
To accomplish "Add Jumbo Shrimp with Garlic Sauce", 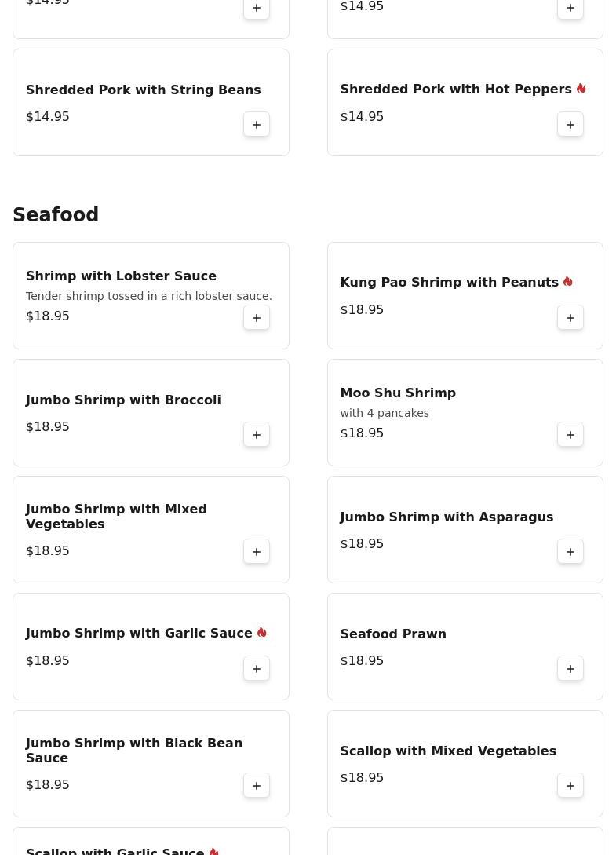I will point(257,669).
